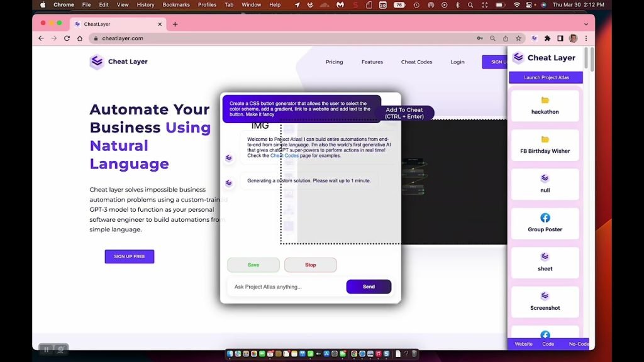Open the History menu
Viewport: 644px width, 362px height.
tap(145, 5)
